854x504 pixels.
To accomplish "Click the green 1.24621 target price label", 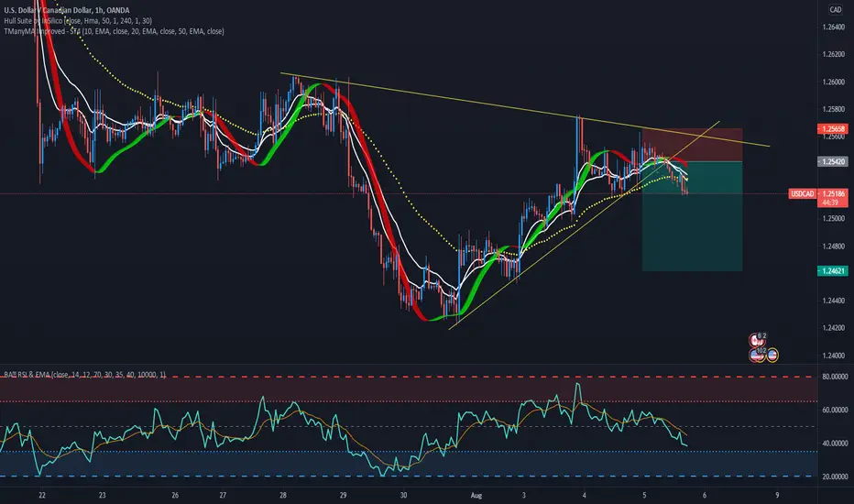I will pyautogui.click(x=832, y=271).
